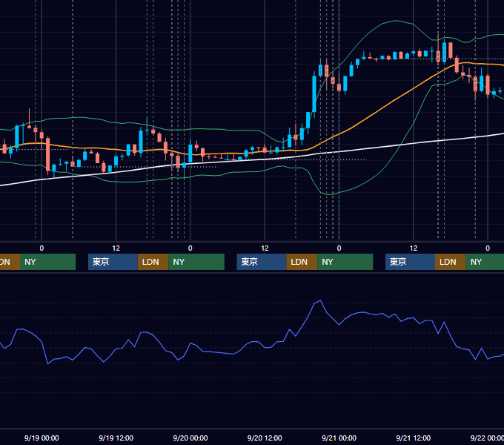This screenshot has height=445, width=504.
Task: Click hour label 12 above 9/19 12:00
Action: (x=116, y=248)
